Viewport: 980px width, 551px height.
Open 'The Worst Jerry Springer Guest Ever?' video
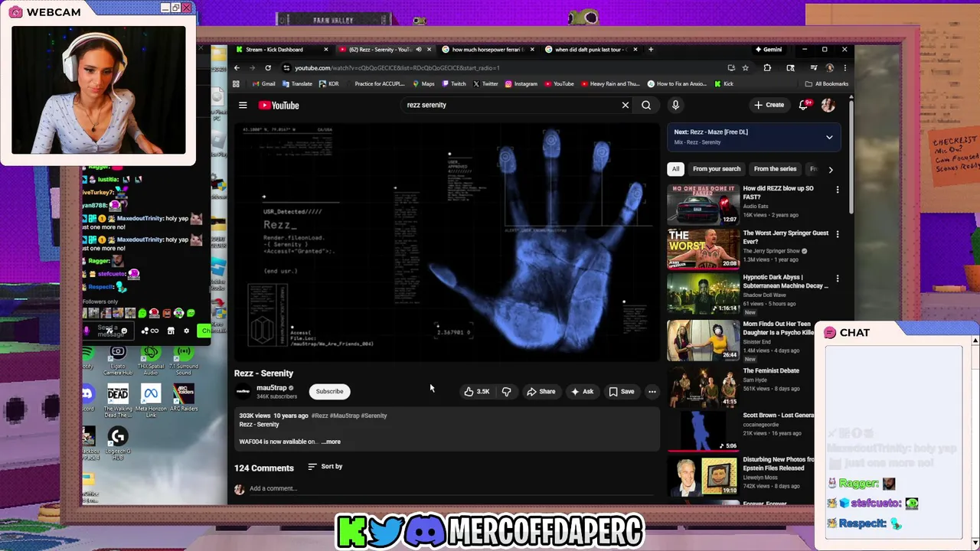(x=703, y=249)
